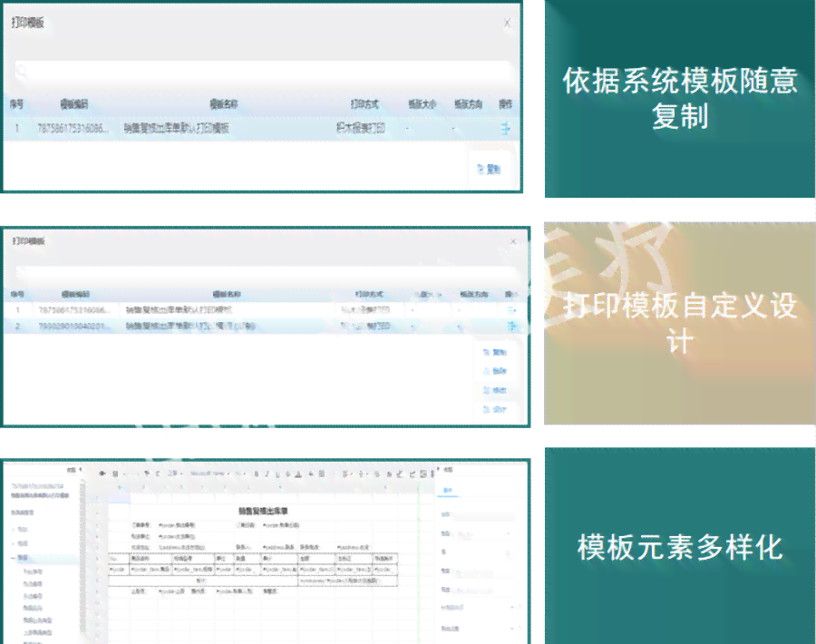
Task: Click the designer field tree vertical scrollbar
Action: tap(82, 557)
